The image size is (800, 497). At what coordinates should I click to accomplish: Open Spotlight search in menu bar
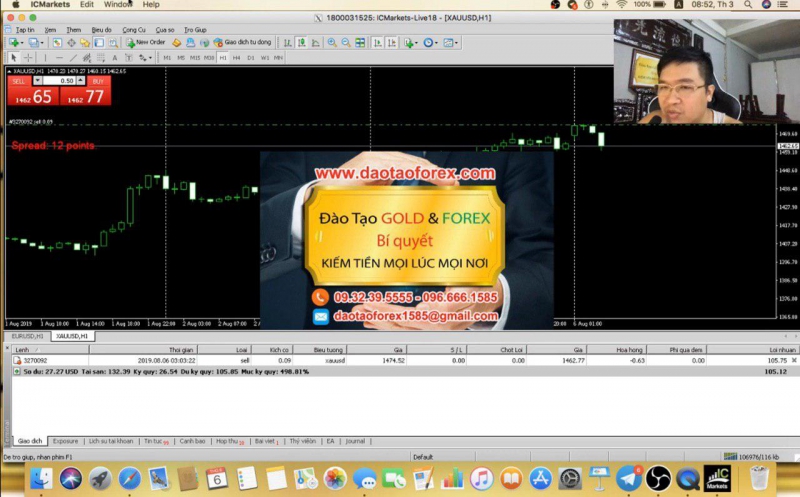747,5
